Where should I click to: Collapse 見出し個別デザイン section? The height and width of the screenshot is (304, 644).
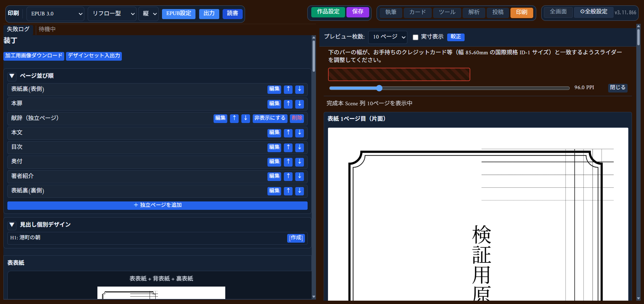(12, 225)
